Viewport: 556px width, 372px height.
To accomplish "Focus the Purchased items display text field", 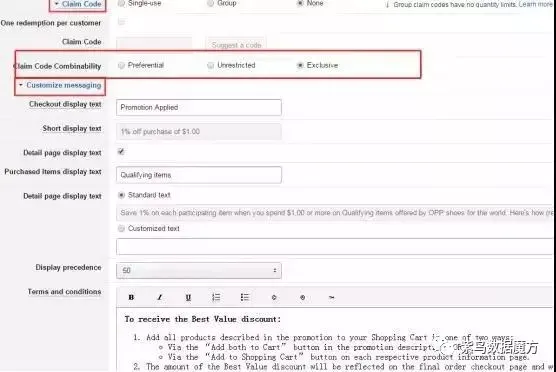I will click(199, 175).
